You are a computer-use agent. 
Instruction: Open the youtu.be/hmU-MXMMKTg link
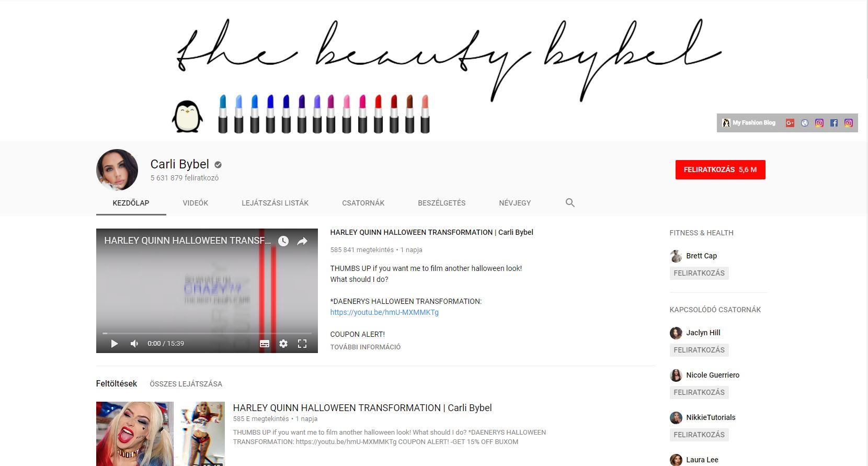tap(384, 312)
